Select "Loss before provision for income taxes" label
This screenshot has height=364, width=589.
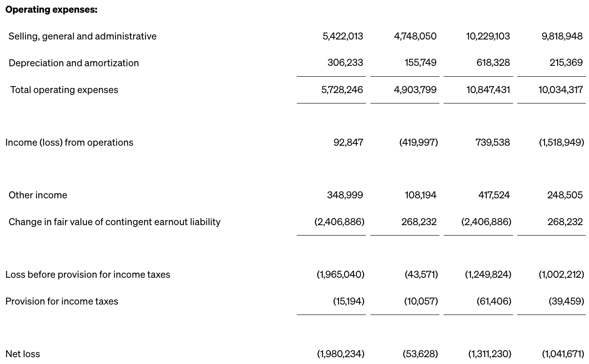tap(88, 275)
